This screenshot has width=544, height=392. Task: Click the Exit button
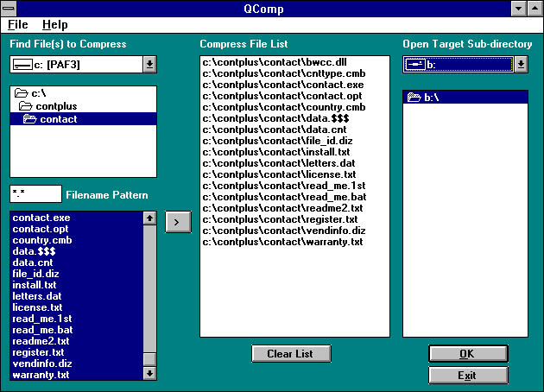click(x=466, y=375)
